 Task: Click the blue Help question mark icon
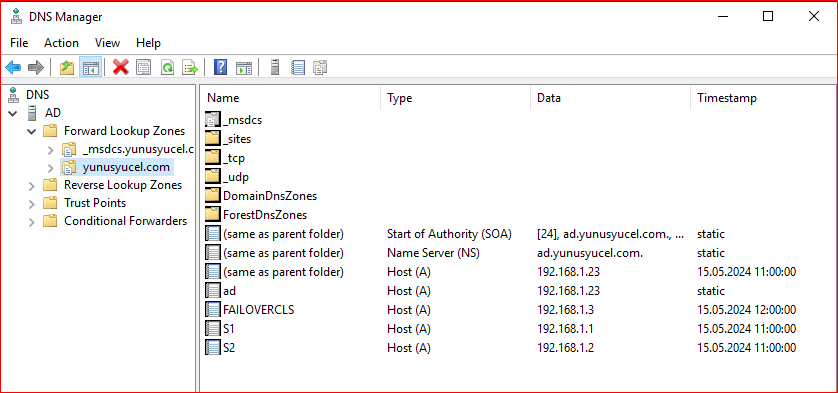(x=220, y=67)
